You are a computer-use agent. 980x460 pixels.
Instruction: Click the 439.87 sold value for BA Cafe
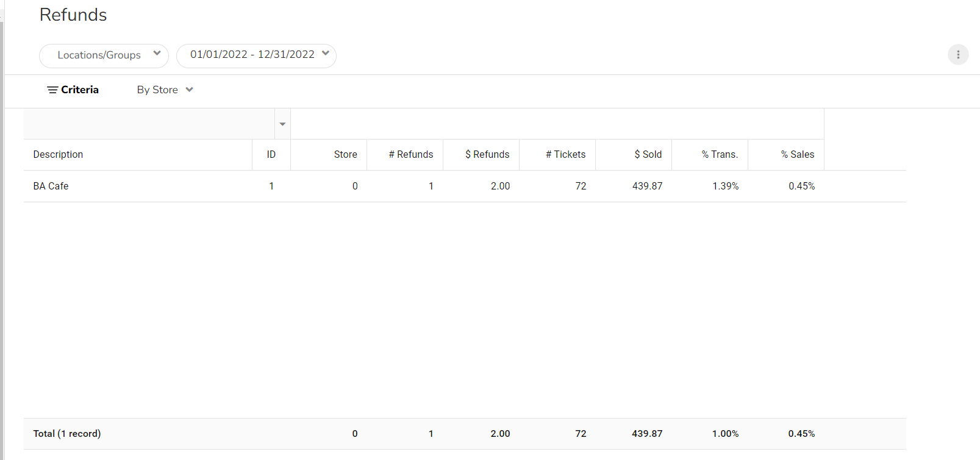tap(647, 186)
